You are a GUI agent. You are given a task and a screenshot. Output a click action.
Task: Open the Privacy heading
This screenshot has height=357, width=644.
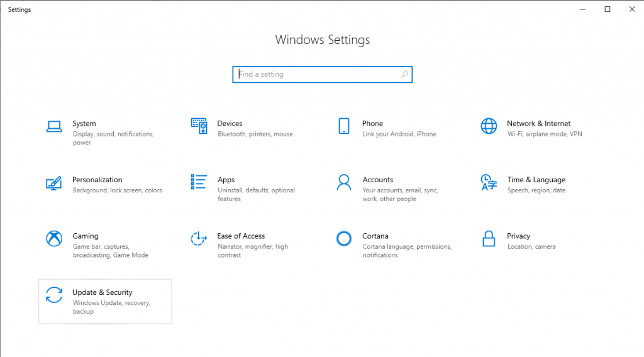pyautogui.click(x=518, y=236)
